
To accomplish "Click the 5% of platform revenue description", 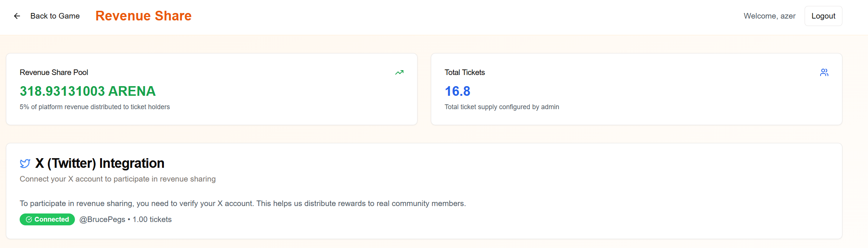I will (95, 107).
